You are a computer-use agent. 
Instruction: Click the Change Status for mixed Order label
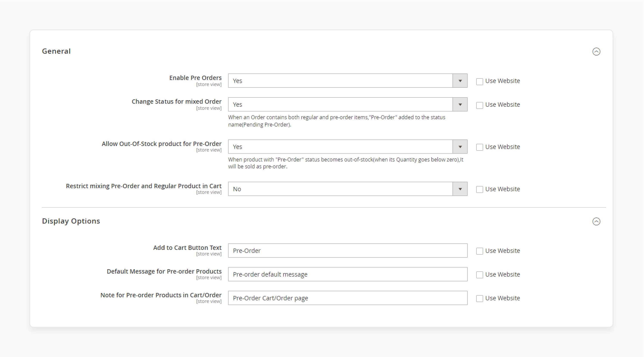click(x=176, y=102)
